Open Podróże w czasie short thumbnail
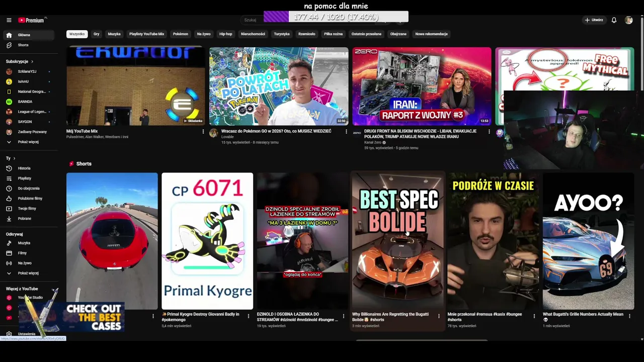The width and height of the screenshot is (644, 362). 493,241
